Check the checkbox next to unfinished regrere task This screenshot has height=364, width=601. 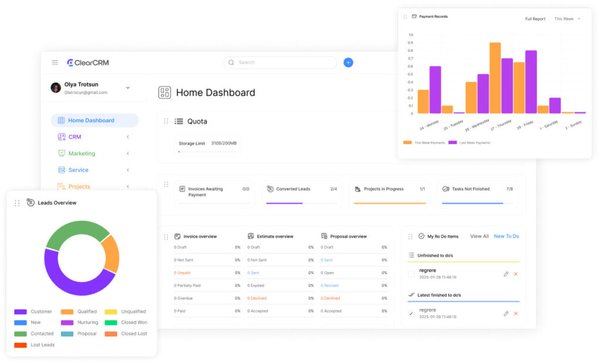pyautogui.click(x=412, y=274)
